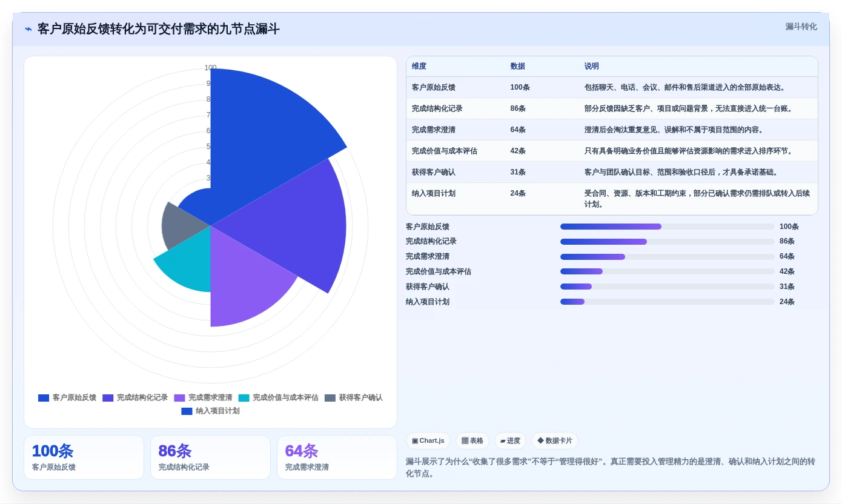Image resolution: width=842 pixels, height=504 pixels.
Task: Click the 数据 table column header
Action: point(518,67)
